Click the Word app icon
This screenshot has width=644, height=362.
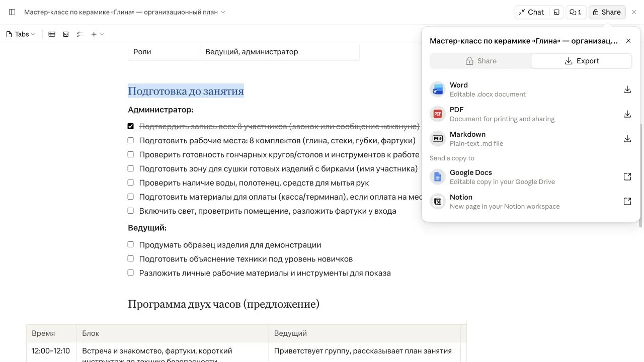coord(438,89)
